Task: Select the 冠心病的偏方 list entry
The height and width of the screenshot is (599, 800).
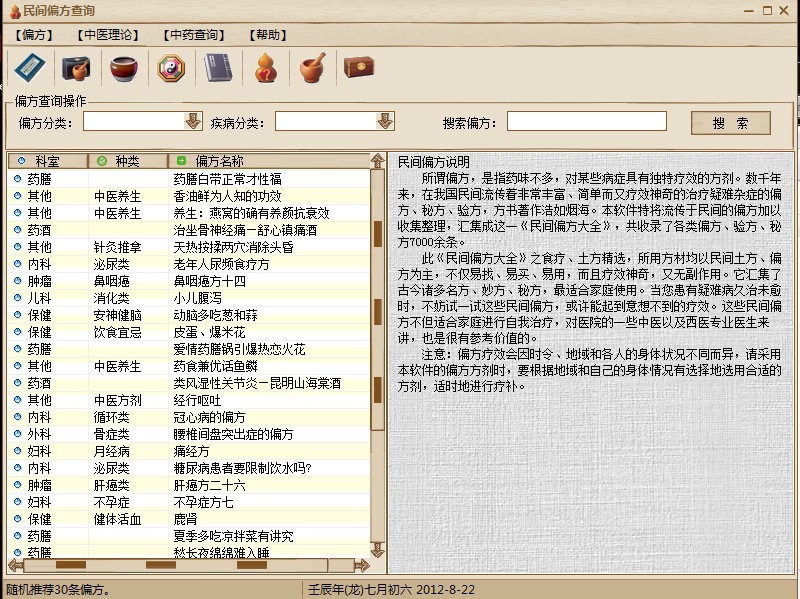Action: pyautogui.click(x=209, y=417)
